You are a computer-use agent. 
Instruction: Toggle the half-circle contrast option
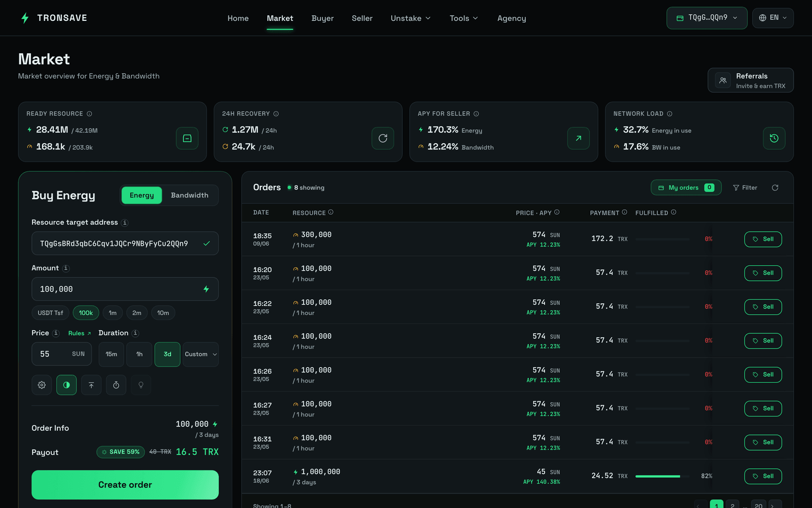click(x=66, y=385)
